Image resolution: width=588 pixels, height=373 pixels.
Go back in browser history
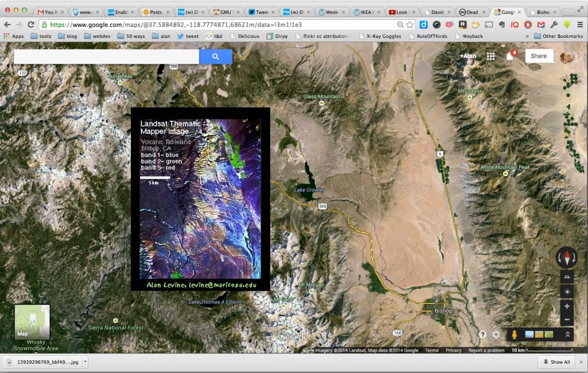tap(7, 25)
